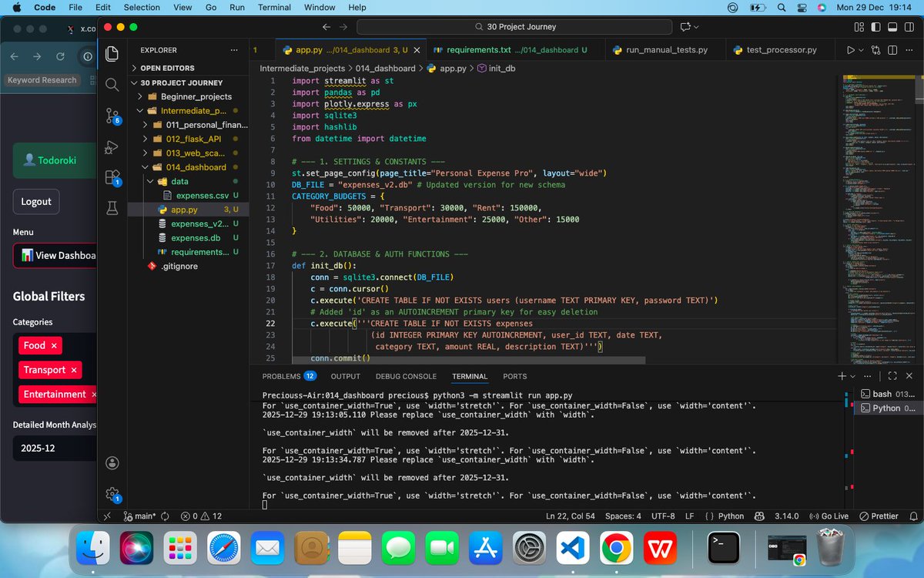The width and height of the screenshot is (924, 578).
Task: Open the launch profile dropdown beside new terminal
Action: click(x=853, y=376)
